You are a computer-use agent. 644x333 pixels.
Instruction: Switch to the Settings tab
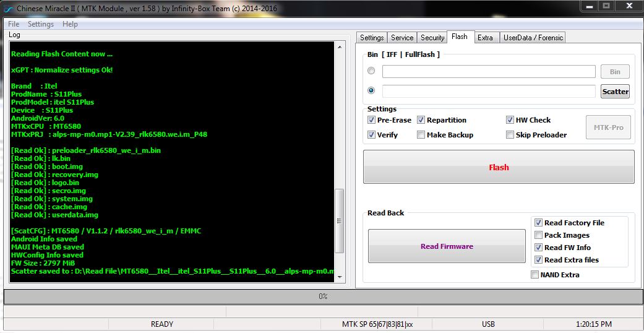pyautogui.click(x=372, y=37)
